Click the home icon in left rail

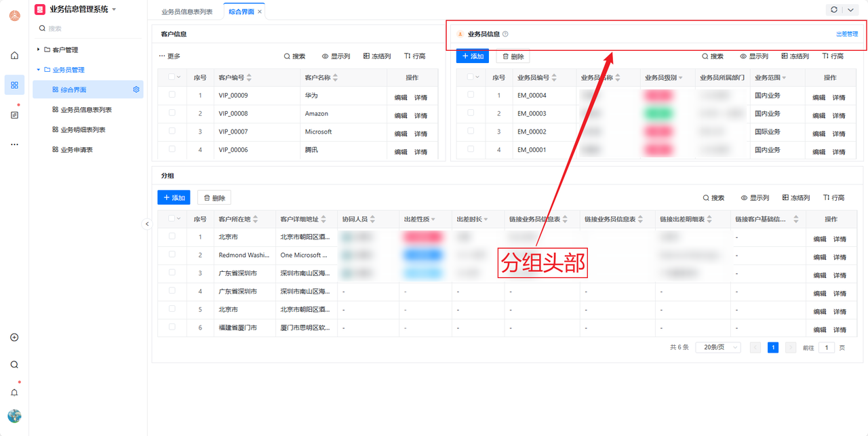coord(14,56)
